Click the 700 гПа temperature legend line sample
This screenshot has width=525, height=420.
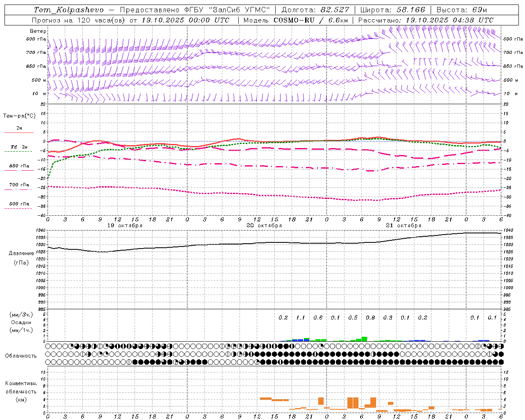18,189
